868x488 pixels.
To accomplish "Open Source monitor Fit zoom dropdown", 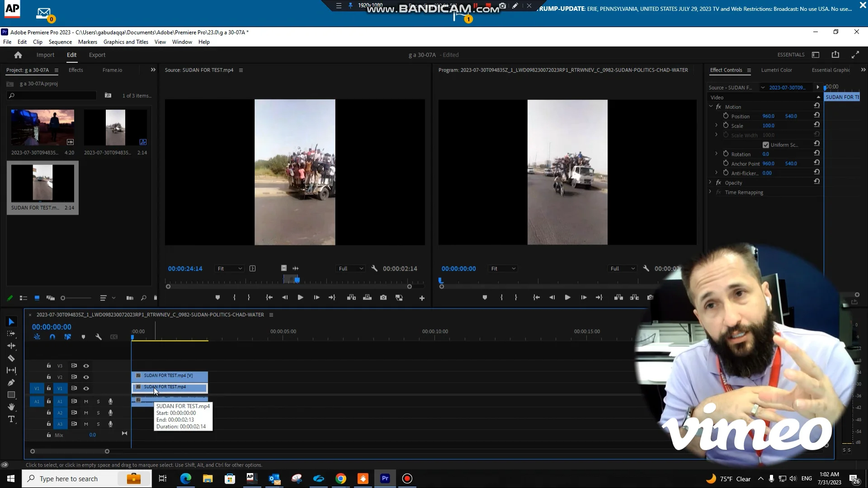I will 229,268.
